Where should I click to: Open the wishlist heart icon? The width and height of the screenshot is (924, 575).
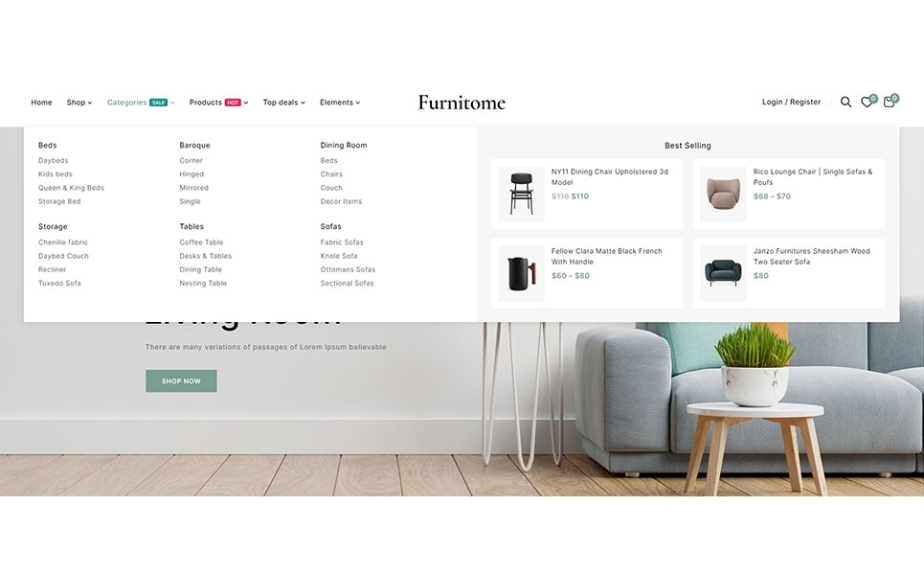click(867, 102)
